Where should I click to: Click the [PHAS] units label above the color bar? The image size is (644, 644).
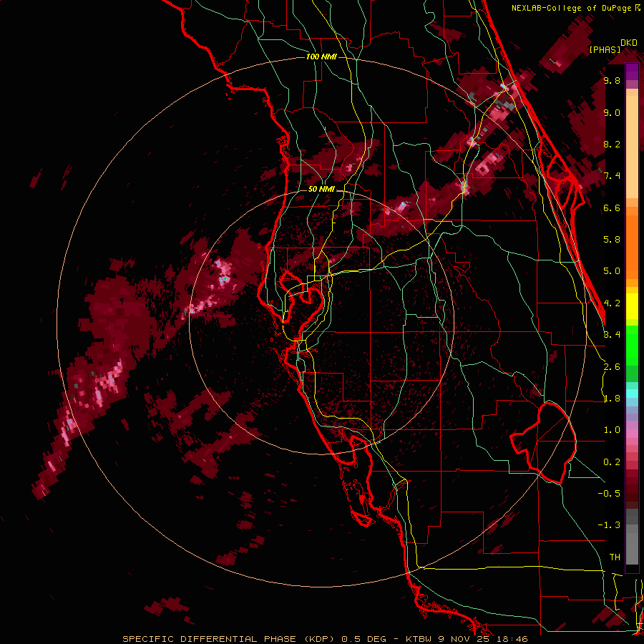605,49
